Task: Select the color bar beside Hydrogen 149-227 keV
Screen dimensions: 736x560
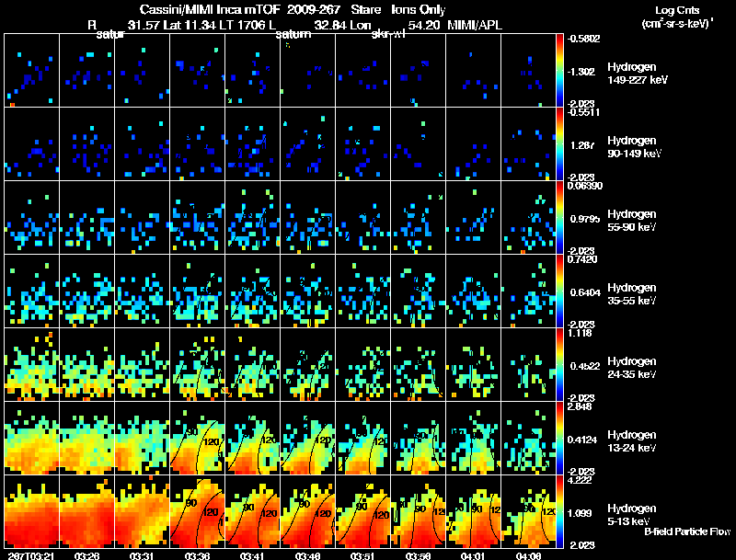Action: coord(559,71)
